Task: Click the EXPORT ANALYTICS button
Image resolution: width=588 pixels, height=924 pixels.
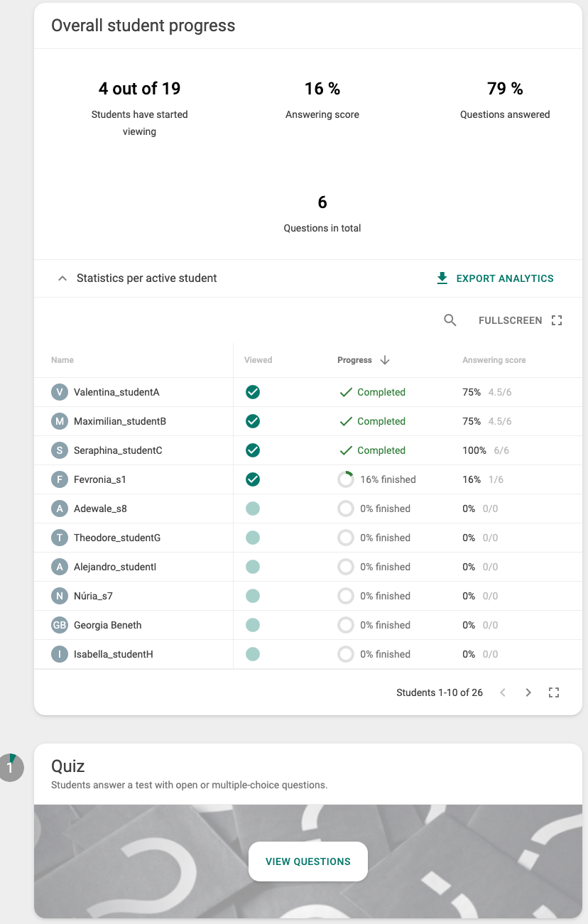Action: tap(495, 278)
